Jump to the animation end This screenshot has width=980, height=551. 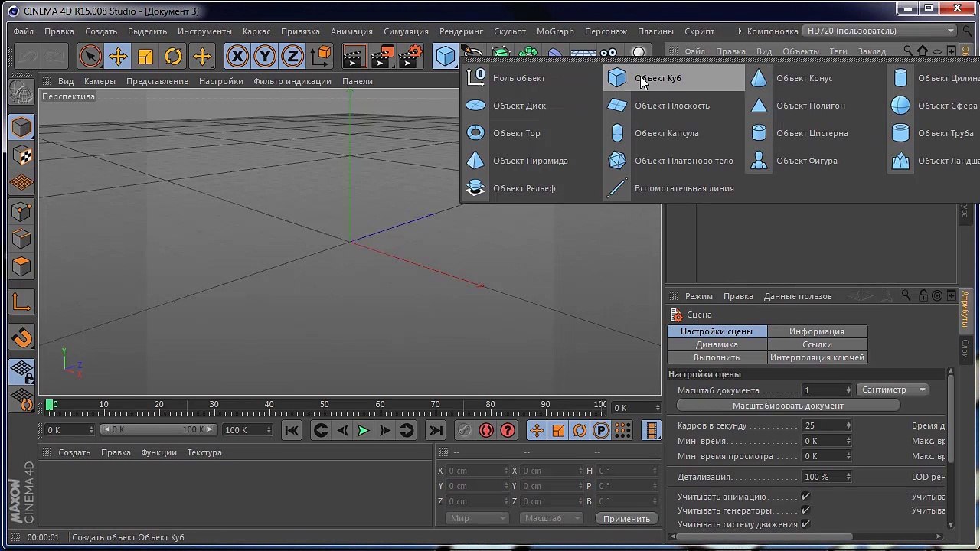pyautogui.click(x=436, y=430)
